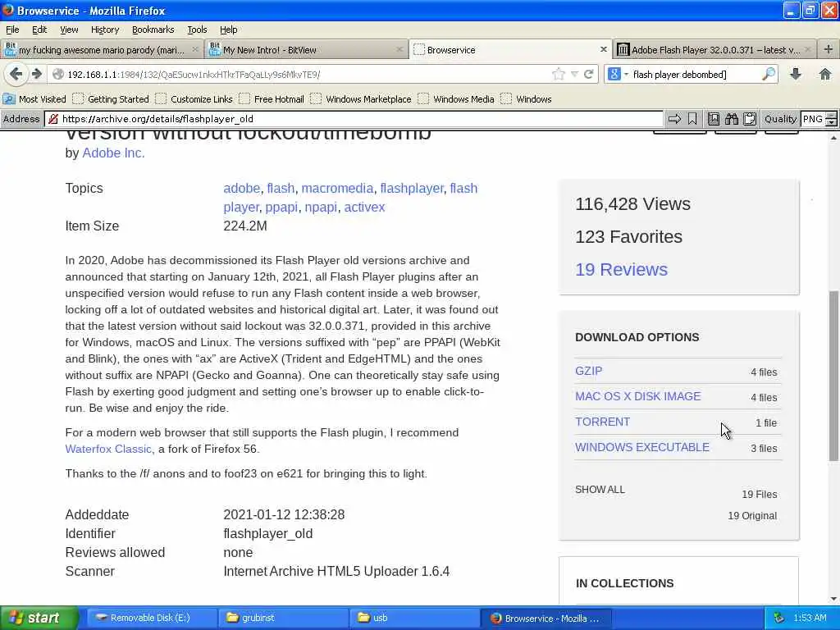
Task: Open Browservice find binoculars icon
Action: point(732,119)
